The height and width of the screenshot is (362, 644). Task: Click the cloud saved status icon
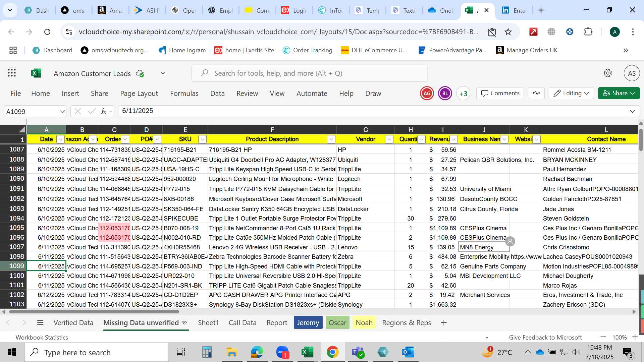[x=140, y=73]
